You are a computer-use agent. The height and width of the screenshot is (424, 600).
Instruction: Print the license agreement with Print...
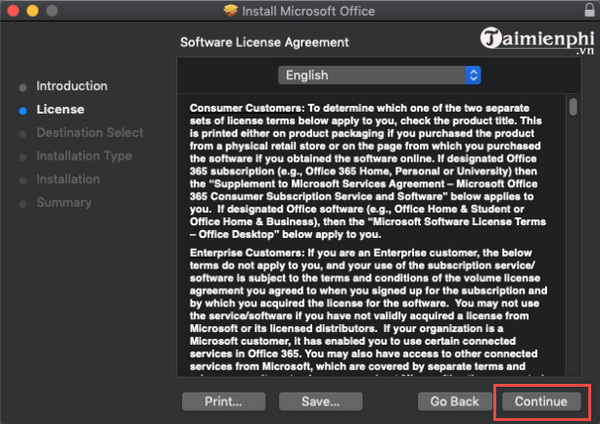coord(223,401)
